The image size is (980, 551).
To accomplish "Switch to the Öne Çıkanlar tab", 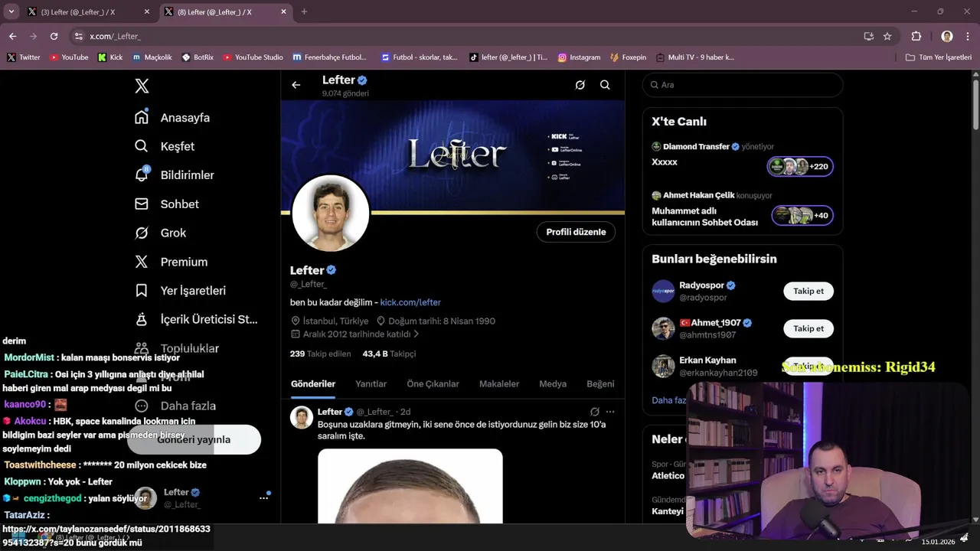I will coord(433,383).
